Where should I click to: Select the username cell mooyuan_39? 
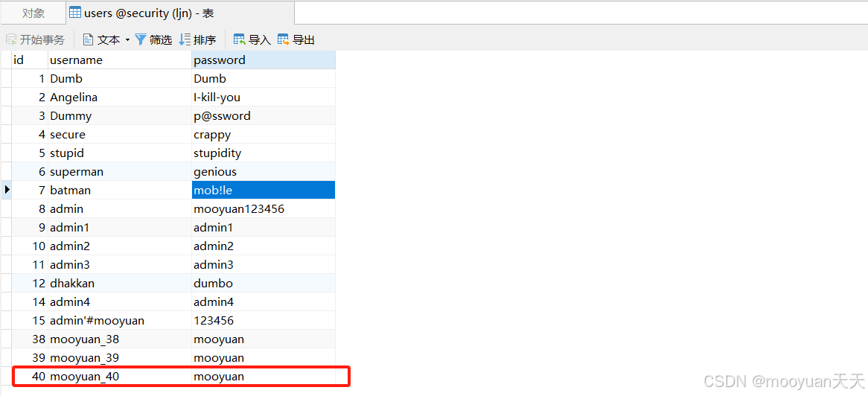(x=120, y=358)
